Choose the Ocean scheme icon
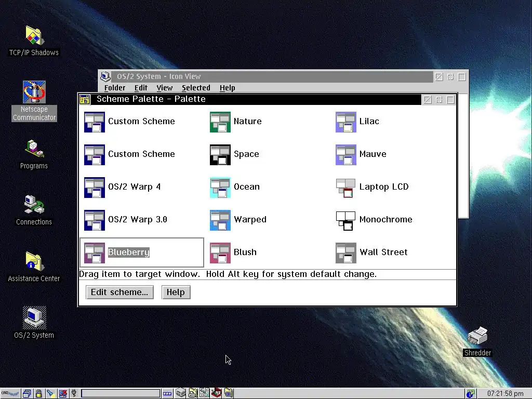Screen dimensions: 532x399 click(x=220, y=187)
